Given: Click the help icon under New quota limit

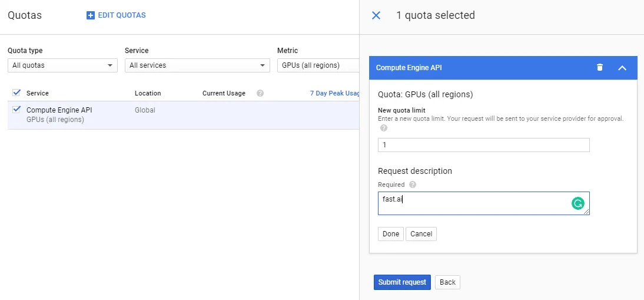Looking at the screenshot, I should click(384, 128).
